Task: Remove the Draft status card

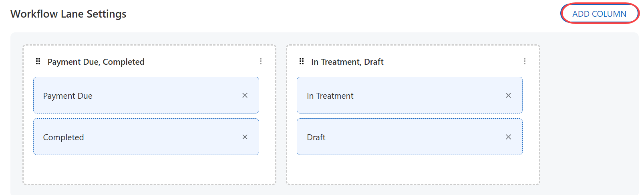Action: click(508, 137)
